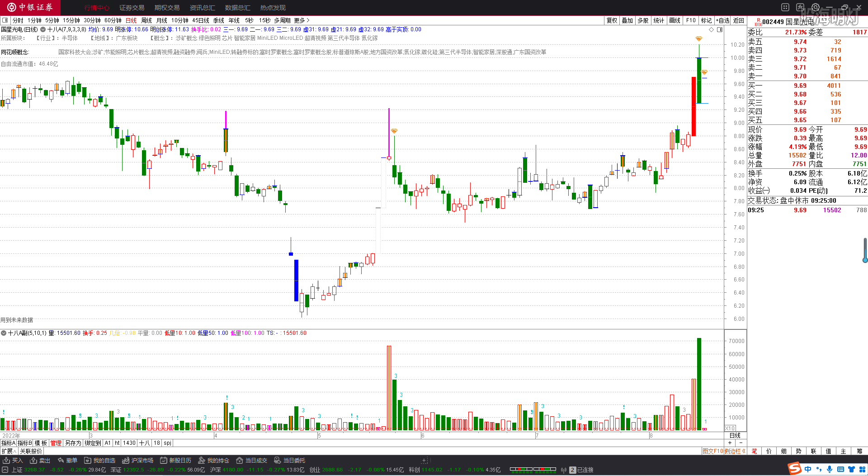This screenshot has width=868, height=476.
Task: Open the settings gear in title bar
Action: (816, 7)
